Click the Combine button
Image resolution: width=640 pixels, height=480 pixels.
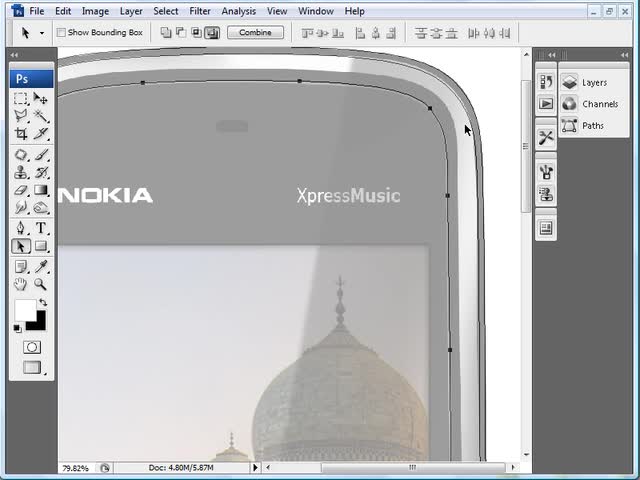pos(255,32)
